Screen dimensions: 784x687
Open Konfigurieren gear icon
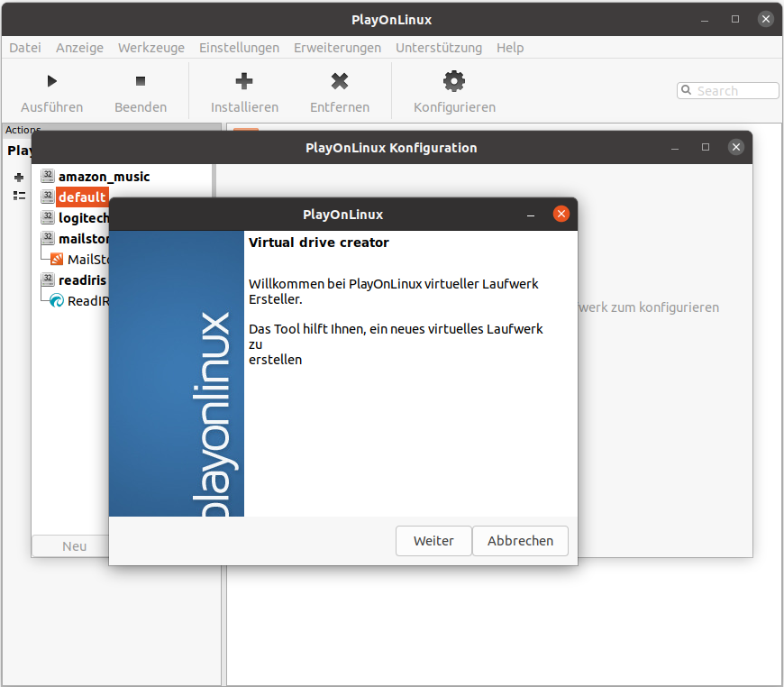454,82
